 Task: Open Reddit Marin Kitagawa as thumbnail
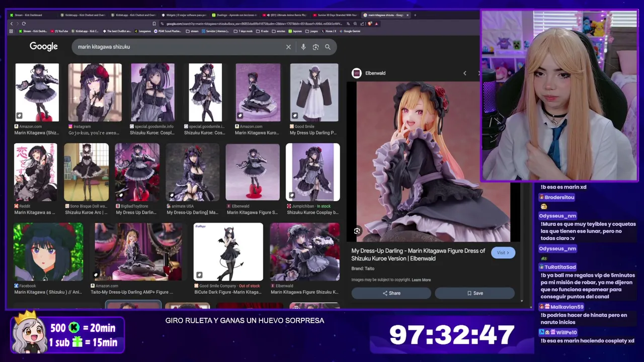pyautogui.click(x=35, y=172)
